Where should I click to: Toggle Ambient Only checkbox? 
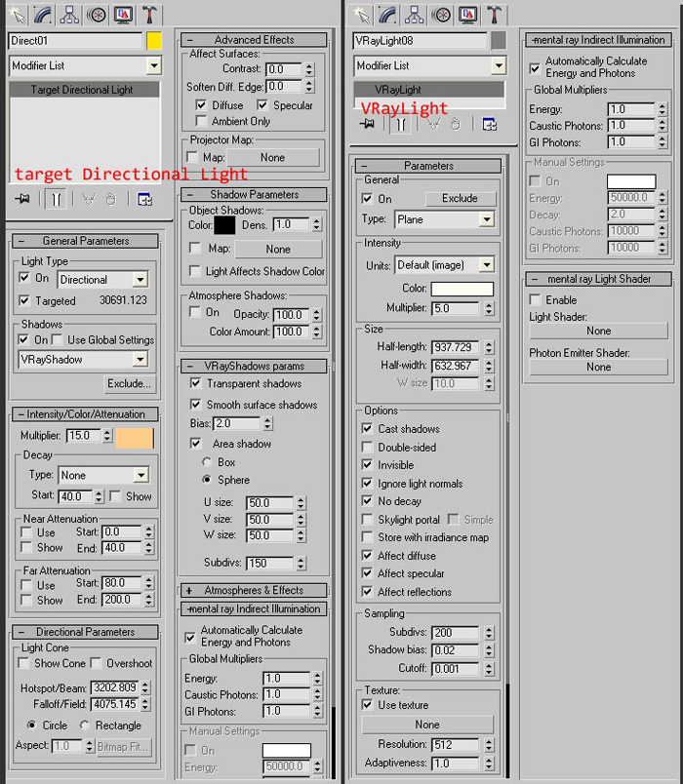201,121
